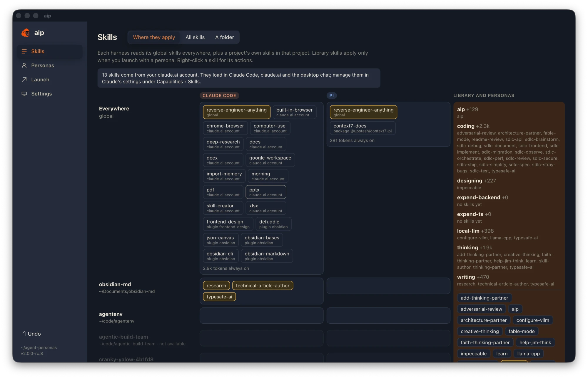
Task: Click the Skills list icon in sidebar
Action: (x=24, y=51)
